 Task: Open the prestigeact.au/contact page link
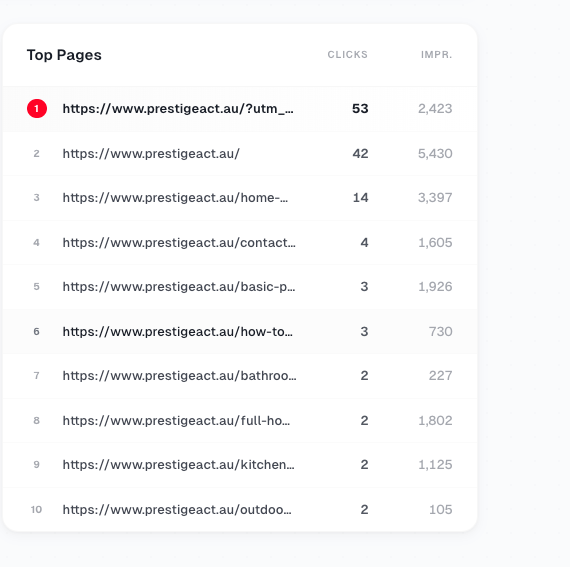pyautogui.click(x=179, y=242)
